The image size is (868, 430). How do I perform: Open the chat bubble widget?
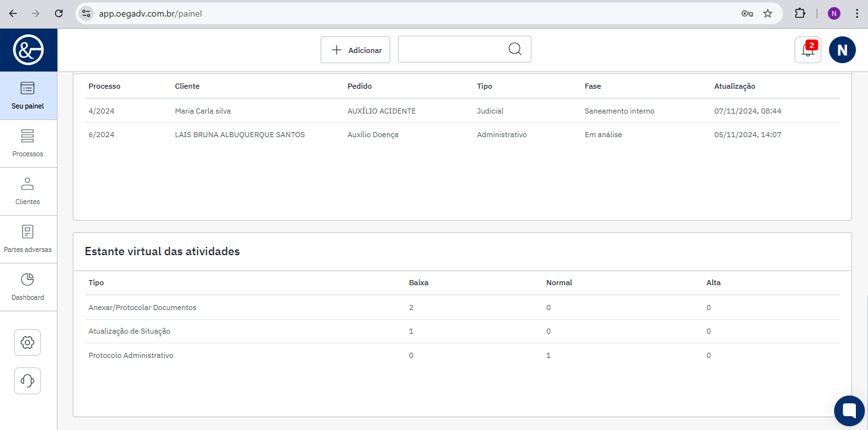click(849, 410)
